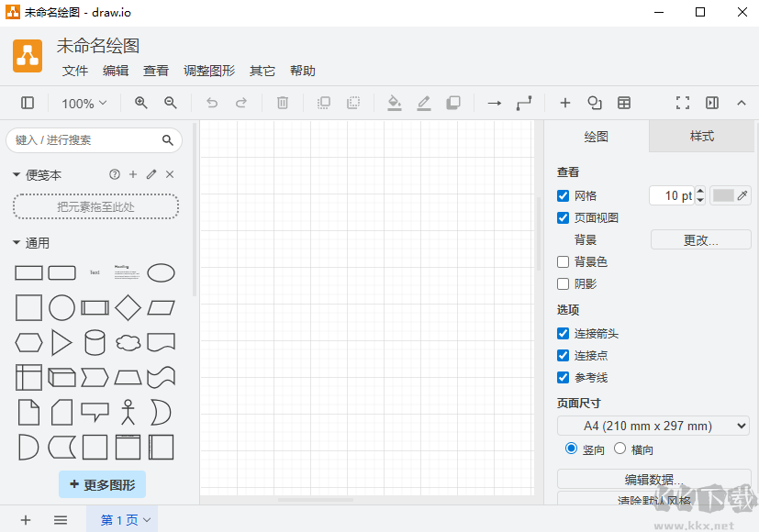Select the hexagon shape in general palette
Viewport: 759px width, 532px height.
click(28, 342)
